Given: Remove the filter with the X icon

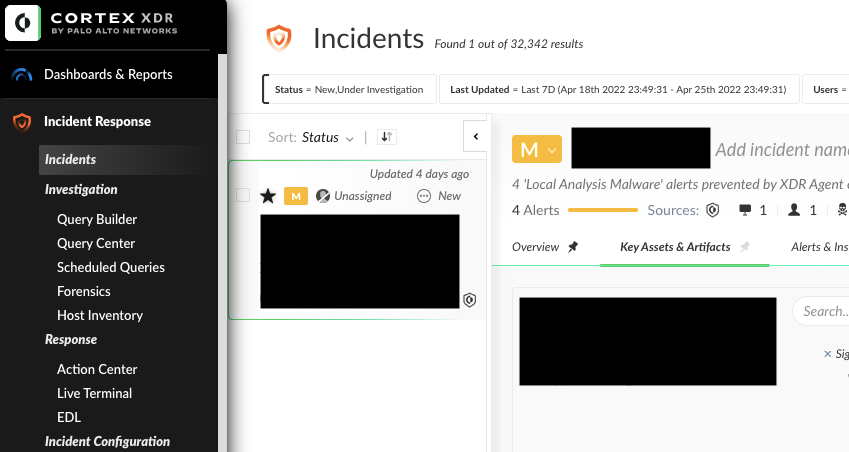Looking at the screenshot, I should (827, 354).
